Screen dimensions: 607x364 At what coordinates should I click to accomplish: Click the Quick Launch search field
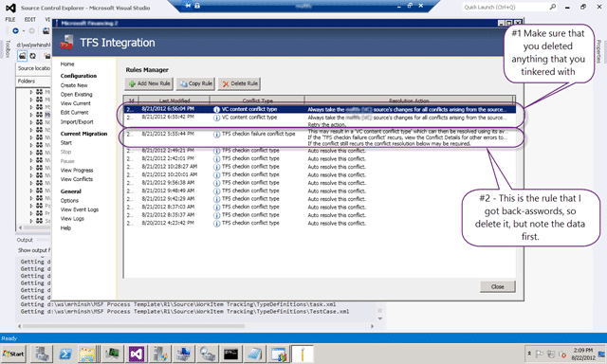506,7
